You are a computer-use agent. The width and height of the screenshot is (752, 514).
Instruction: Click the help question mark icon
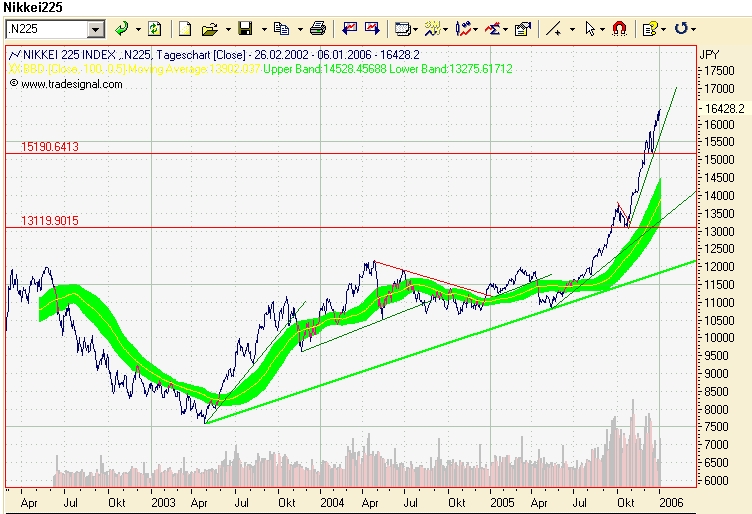pos(650,29)
